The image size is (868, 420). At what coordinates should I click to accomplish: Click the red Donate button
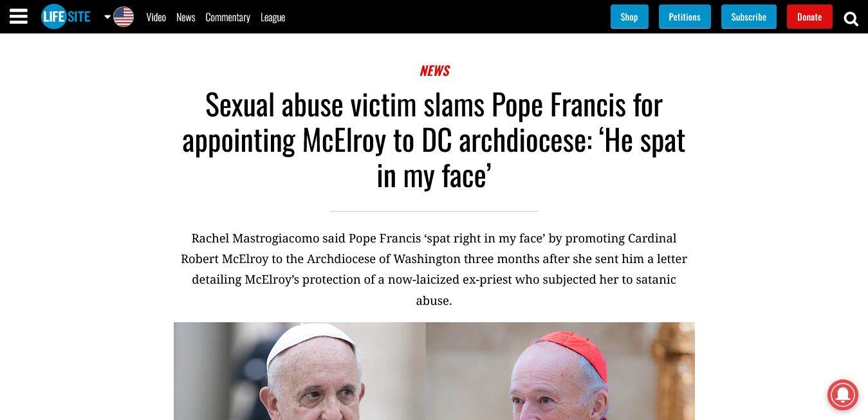click(809, 17)
